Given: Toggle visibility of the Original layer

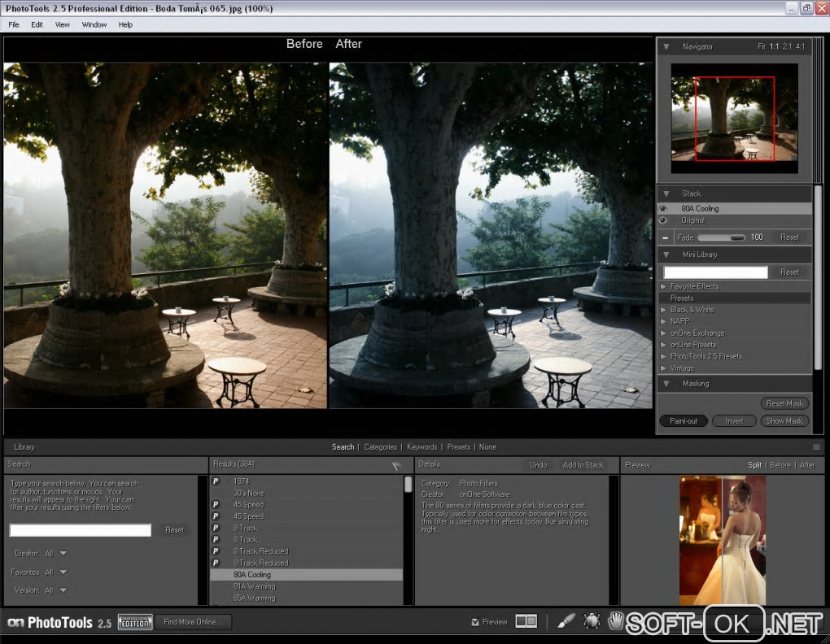Looking at the screenshot, I should coord(663,220).
